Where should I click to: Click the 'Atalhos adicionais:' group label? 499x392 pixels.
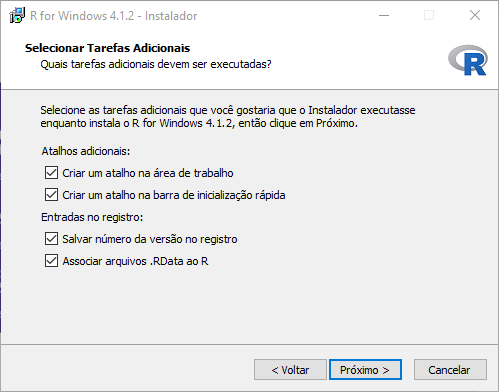point(86,151)
